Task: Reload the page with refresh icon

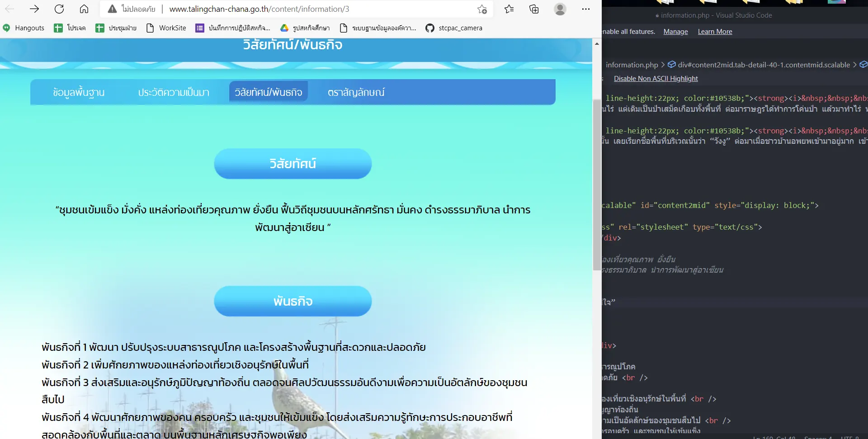Action: pyautogui.click(x=59, y=9)
